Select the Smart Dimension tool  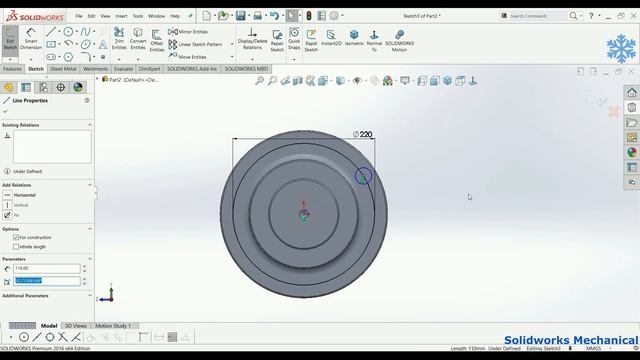pos(31,39)
